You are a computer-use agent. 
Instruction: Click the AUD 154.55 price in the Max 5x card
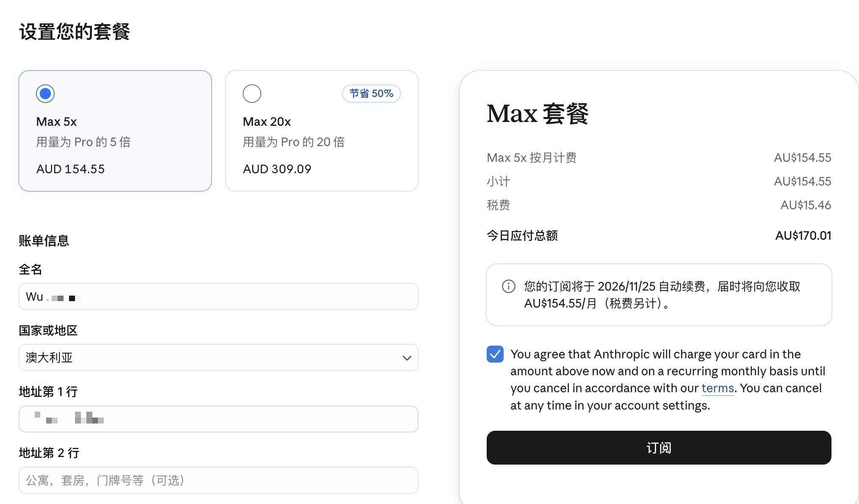pyautogui.click(x=70, y=169)
